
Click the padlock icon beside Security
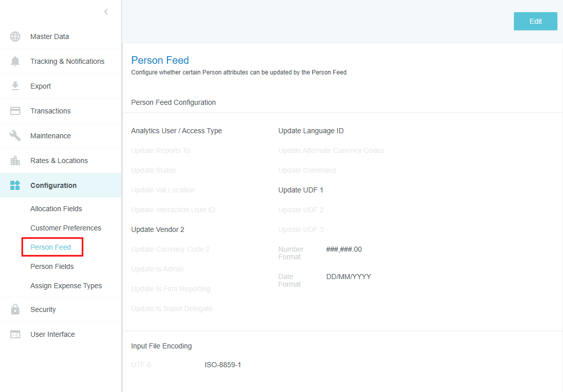15,309
